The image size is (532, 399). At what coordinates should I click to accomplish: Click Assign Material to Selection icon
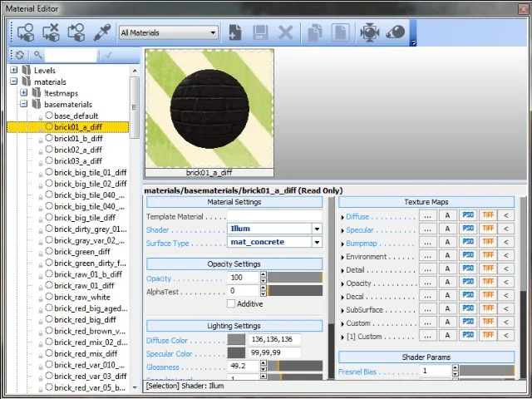tap(26, 33)
